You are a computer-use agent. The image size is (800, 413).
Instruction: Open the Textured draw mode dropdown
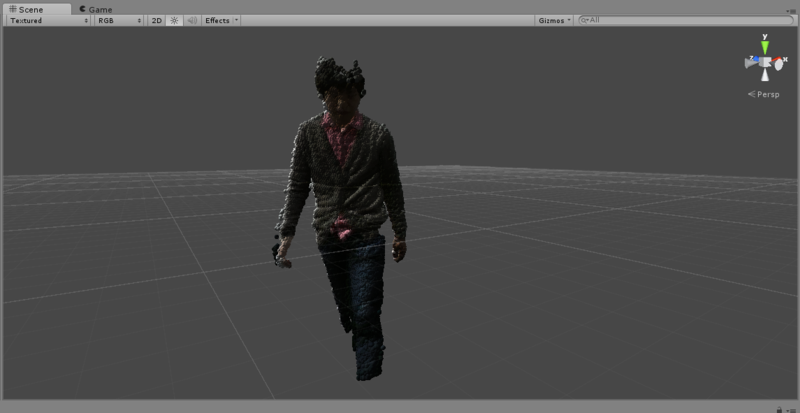coord(49,20)
